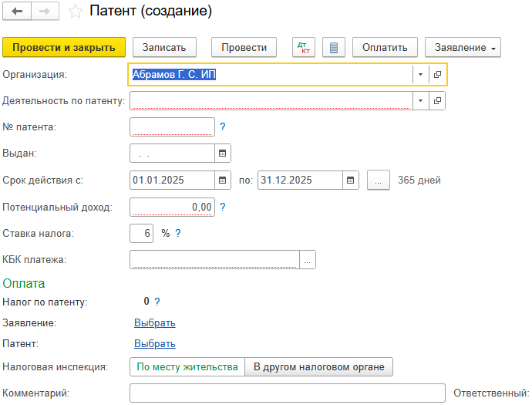Screen dimensions: 532x405
Task: Click the Оплата section heading
Action: (24, 283)
